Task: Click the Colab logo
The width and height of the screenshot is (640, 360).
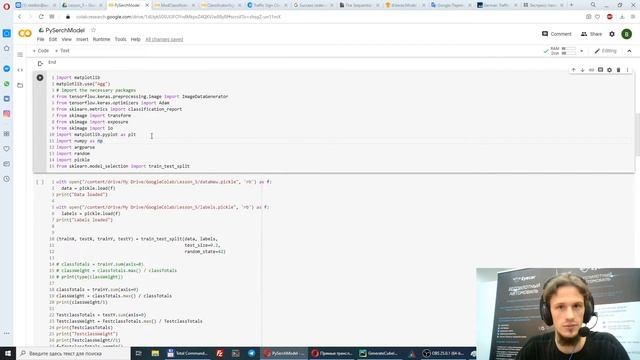Action: [x=25, y=33]
